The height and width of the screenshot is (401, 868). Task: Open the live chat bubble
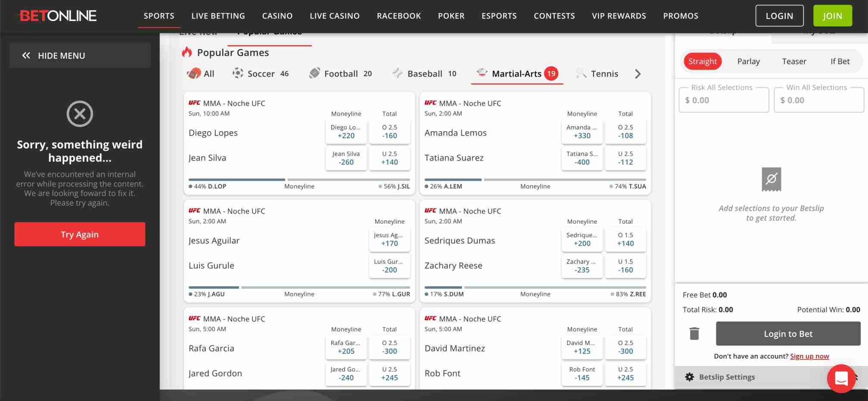[x=841, y=379]
